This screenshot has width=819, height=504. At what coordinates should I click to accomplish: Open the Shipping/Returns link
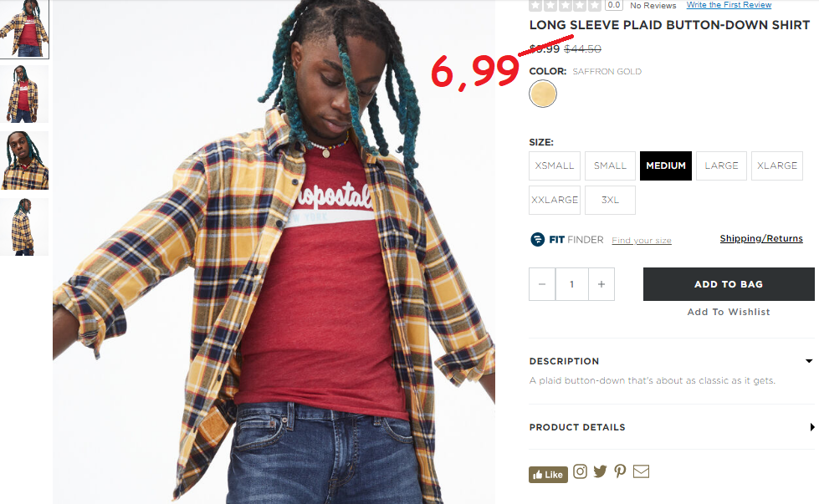[x=761, y=238]
